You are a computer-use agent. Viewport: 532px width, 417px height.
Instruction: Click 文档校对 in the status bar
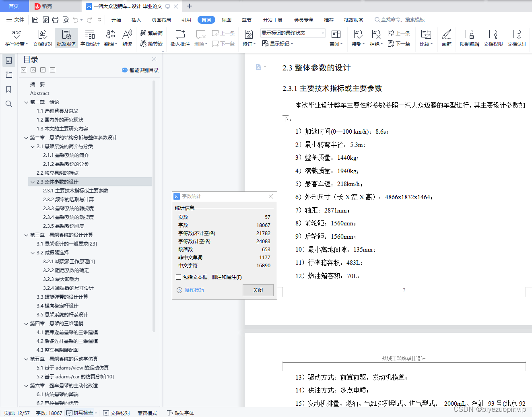pos(117,413)
